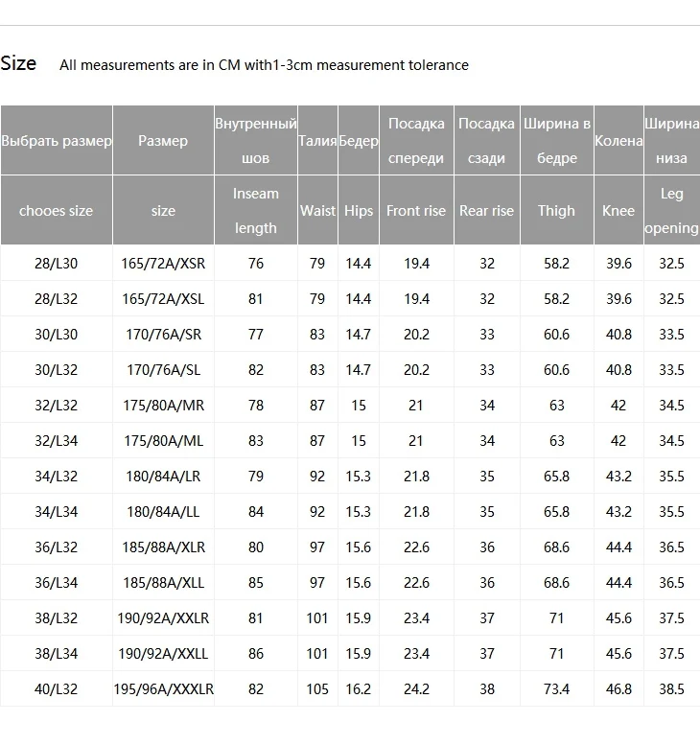Click the measurement tolerance note text
700x745 pixels.
(264, 65)
